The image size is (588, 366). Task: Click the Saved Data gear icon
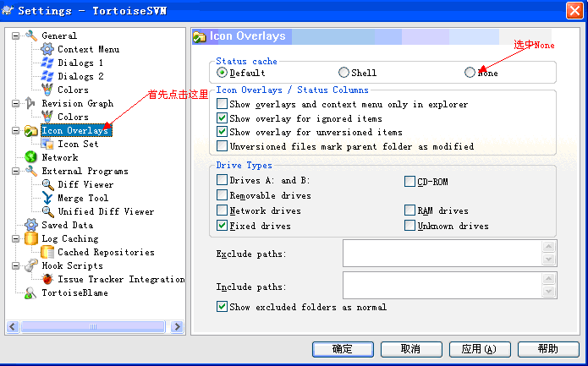coord(30,225)
